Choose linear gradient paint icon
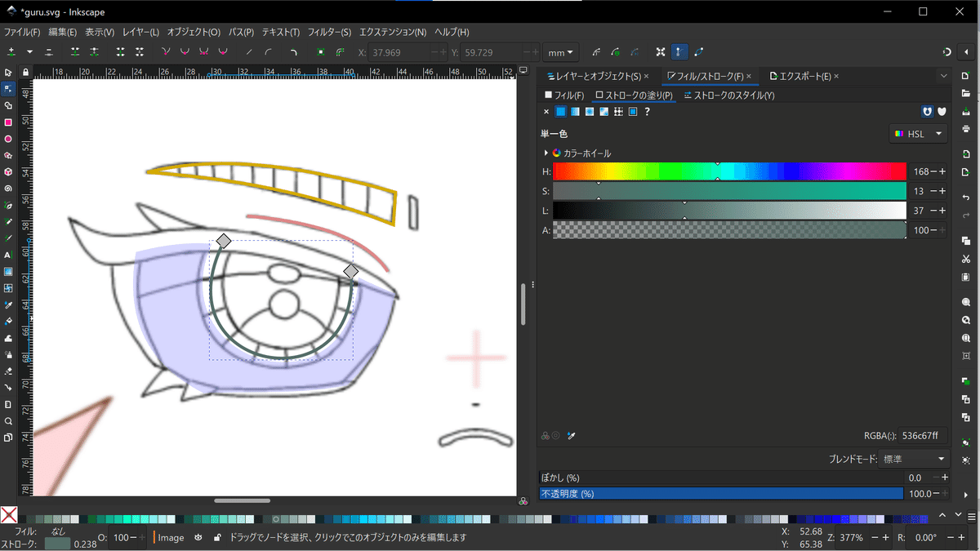 pyautogui.click(x=575, y=112)
